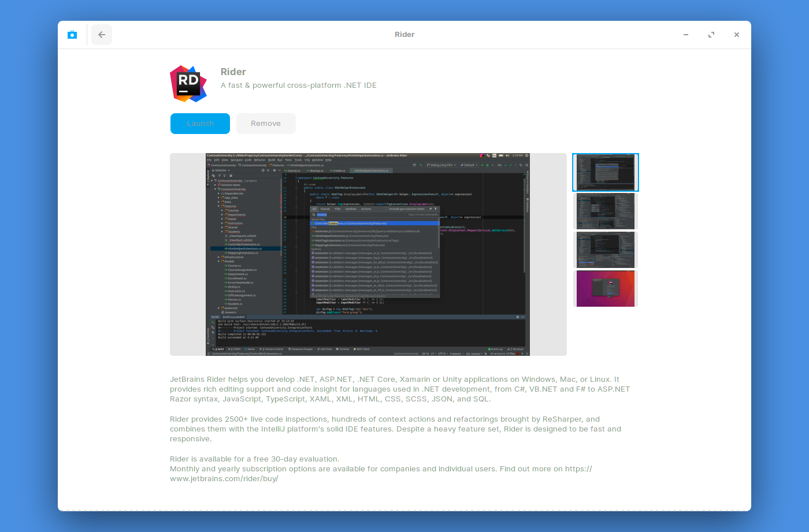The width and height of the screenshot is (809, 532).
Task: Click the "Rider" app name heading beside the logo
Action: pos(233,72)
